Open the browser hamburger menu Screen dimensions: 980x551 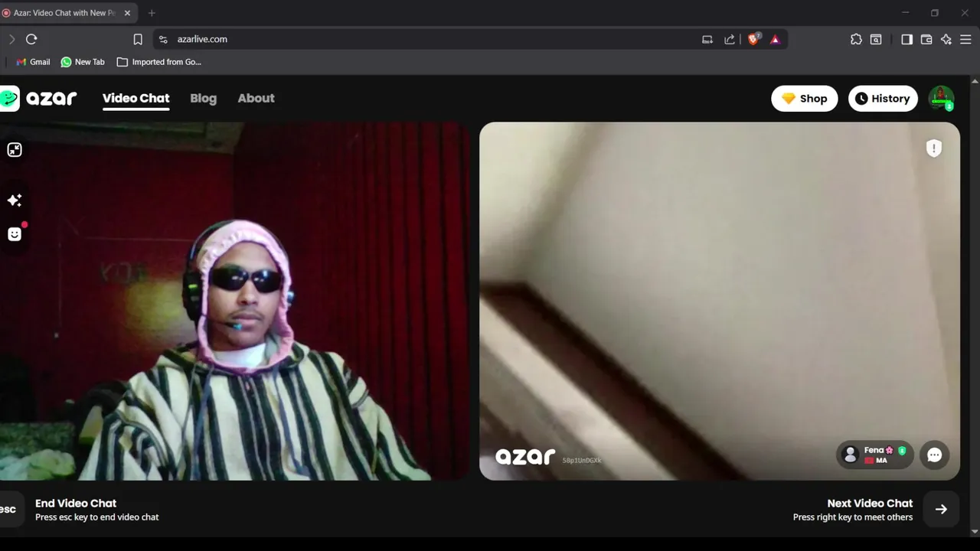pos(966,39)
